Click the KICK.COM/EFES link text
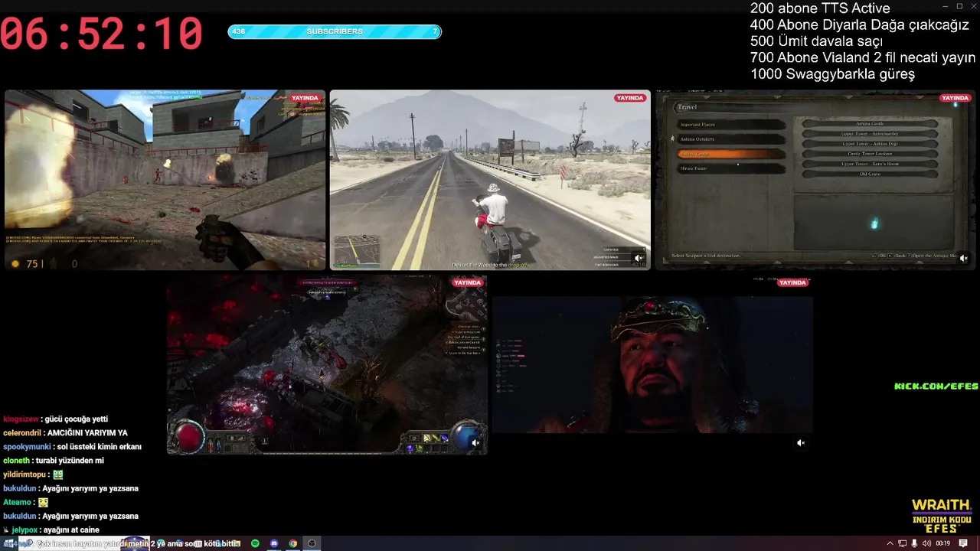Image resolution: width=980 pixels, height=551 pixels. [x=936, y=386]
